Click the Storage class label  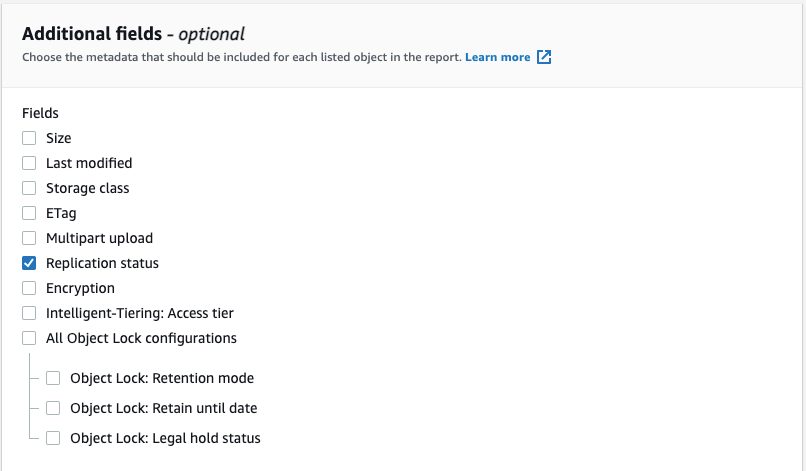tap(87, 188)
